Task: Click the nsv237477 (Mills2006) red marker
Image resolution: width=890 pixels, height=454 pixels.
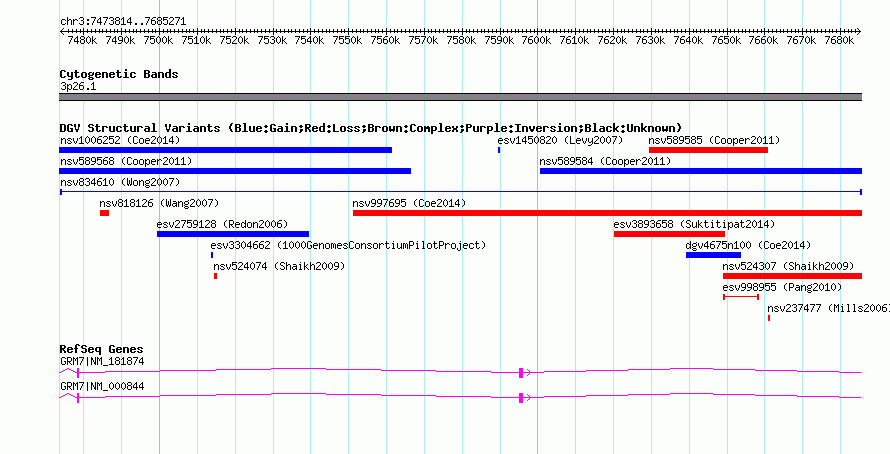Action: (x=769, y=318)
